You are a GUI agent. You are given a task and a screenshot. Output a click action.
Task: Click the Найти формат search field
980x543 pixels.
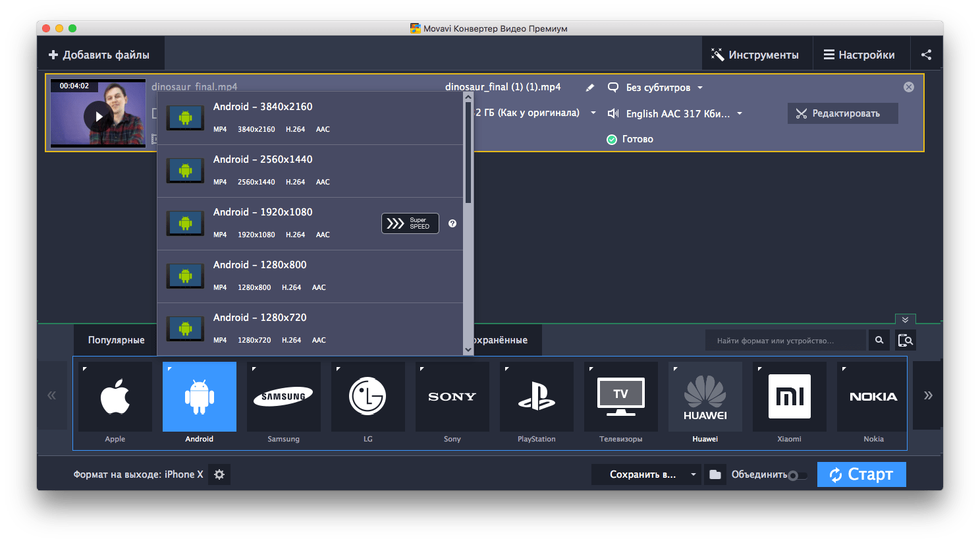pos(785,341)
